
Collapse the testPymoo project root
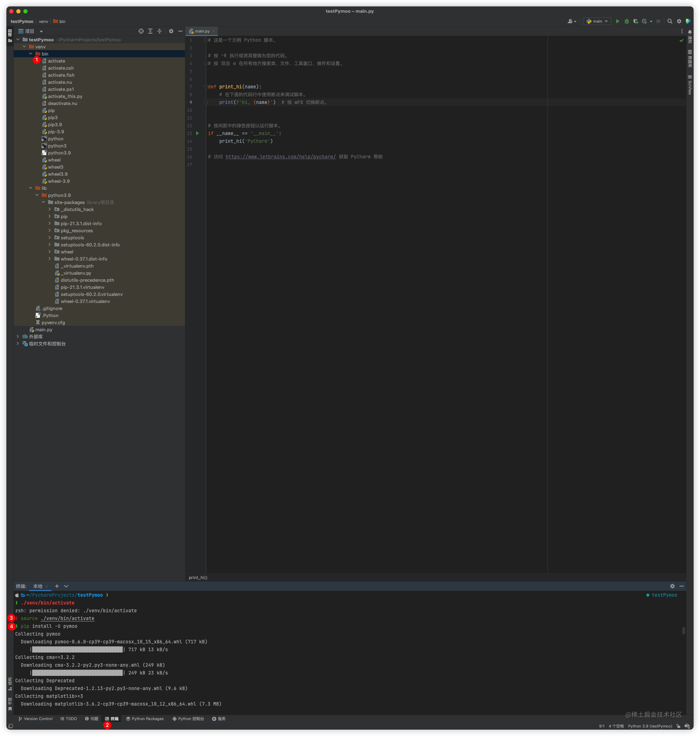coord(18,40)
